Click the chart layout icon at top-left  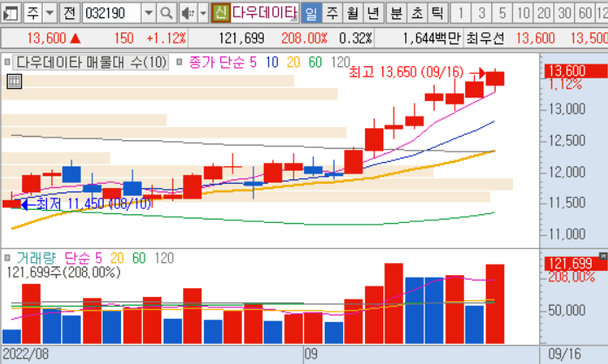click(x=10, y=13)
